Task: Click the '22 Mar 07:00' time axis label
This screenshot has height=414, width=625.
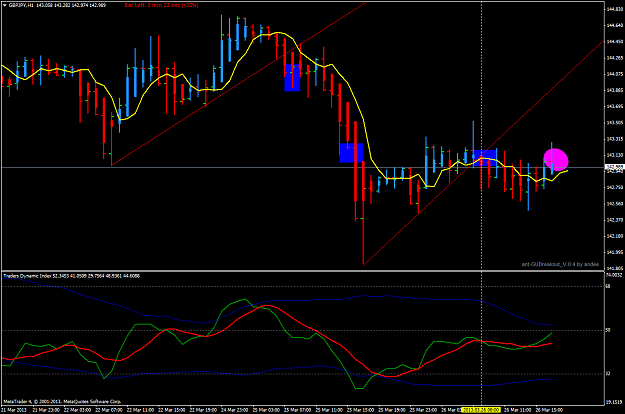Action: (x=108, y=410)
